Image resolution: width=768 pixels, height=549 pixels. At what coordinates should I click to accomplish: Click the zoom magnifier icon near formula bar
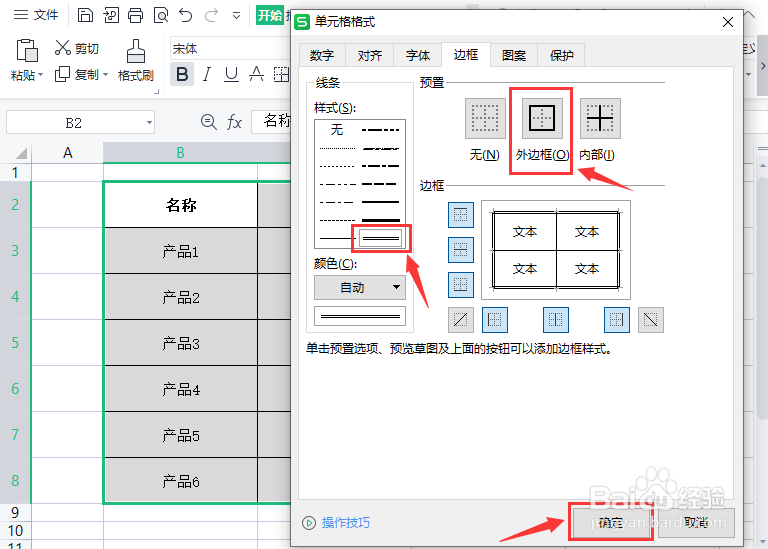pos(209,121)
